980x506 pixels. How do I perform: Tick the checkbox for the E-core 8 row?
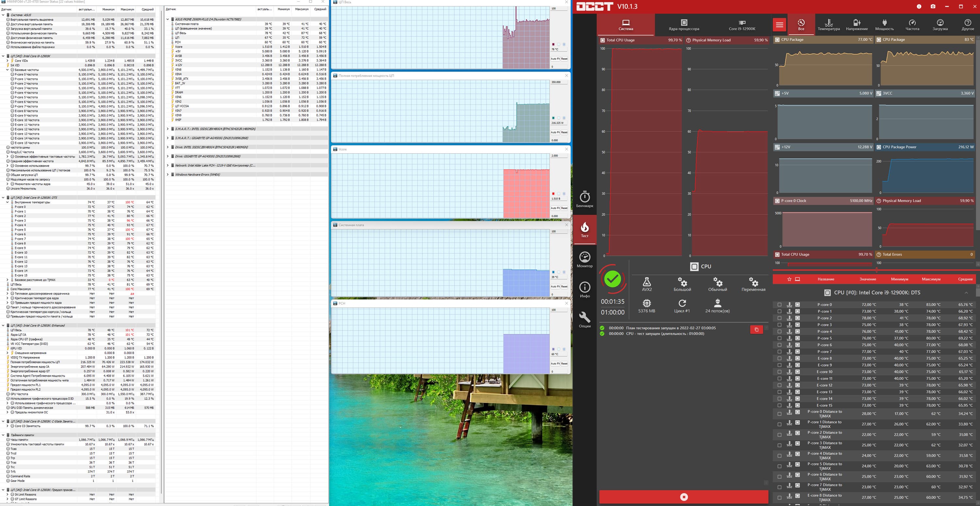point(779,358)
